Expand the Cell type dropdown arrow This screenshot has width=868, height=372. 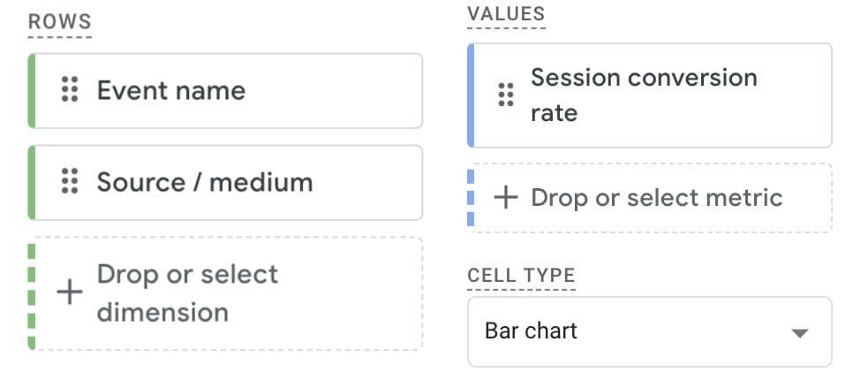799,333
